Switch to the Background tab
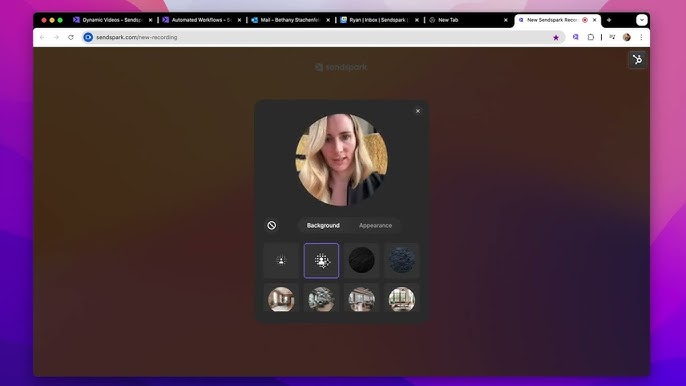Image resolution: width=686 pixels, height=386 pixels. [x=323, y=225]
